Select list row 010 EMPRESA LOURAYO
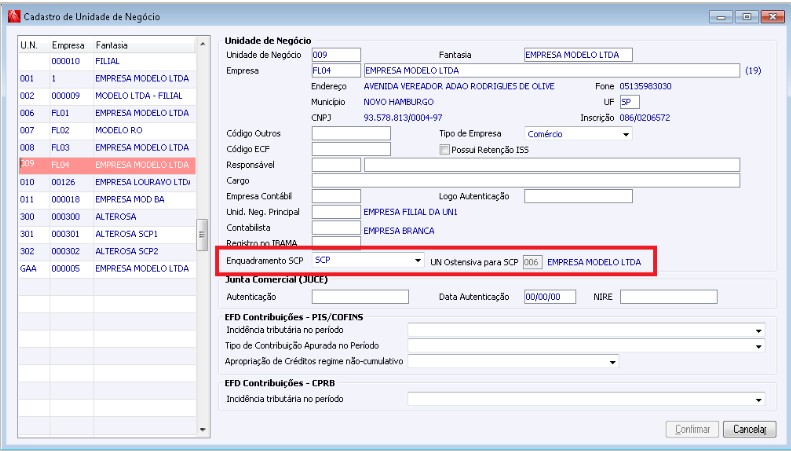The height and width of the screenshot is (451, 791). tap(107, 182)
